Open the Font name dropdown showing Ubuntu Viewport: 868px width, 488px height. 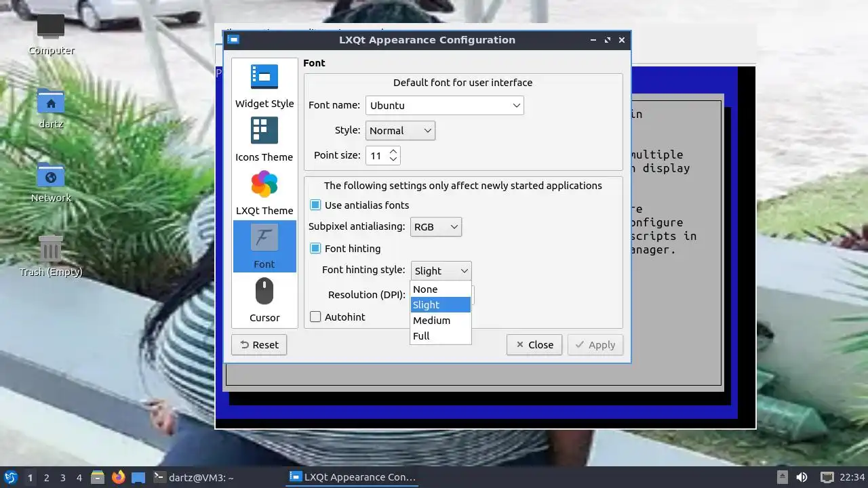(x=445, y=105)
